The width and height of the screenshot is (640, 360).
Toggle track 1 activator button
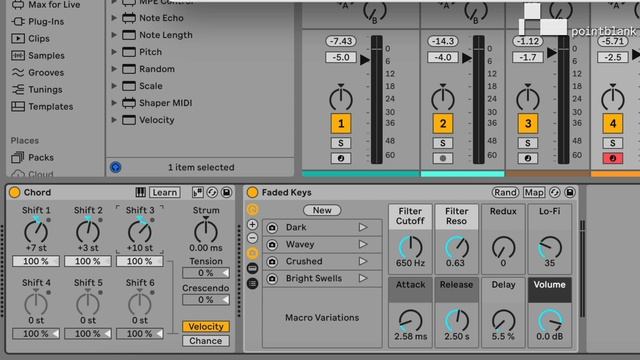(x=341, y=124)
